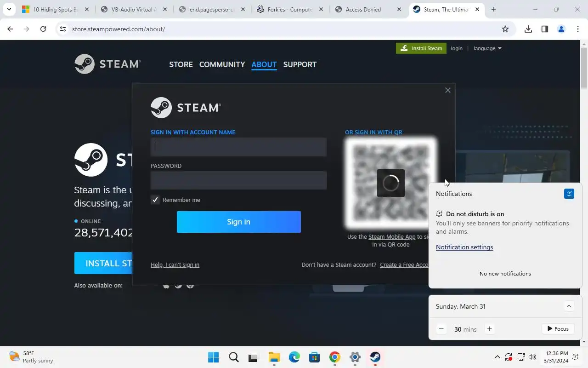Image resolution: width=588 pixels, height=368 pixels.
Task: Open Notification settings link
Action: click(464, 247)
